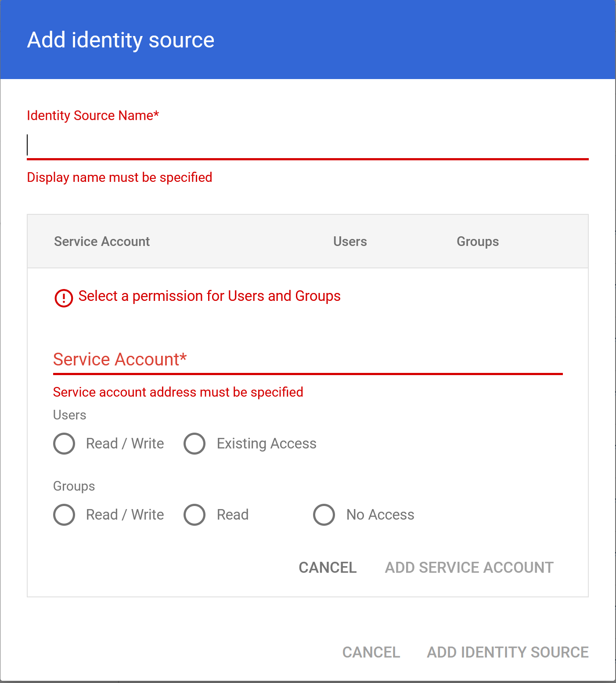Click CANCEL at the dialog bottom
616x683 pixels.
(x=371, y=652)
